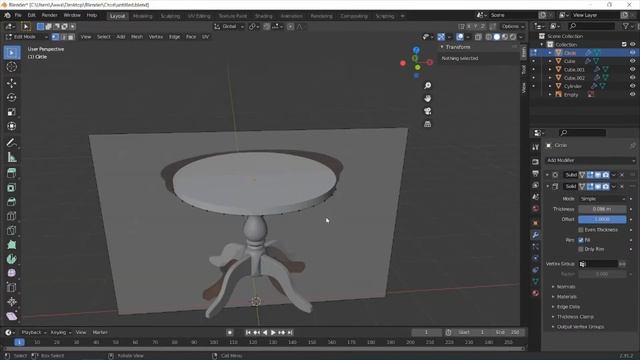Select the Annotate pencil tool
This screenshot has height=360, width=640.
11,142
